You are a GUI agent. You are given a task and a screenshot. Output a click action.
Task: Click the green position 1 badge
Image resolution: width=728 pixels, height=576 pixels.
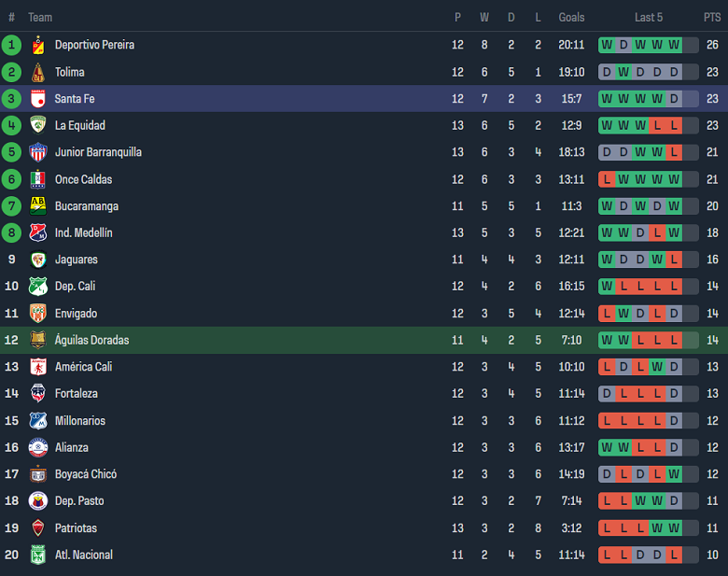[11, 45]
